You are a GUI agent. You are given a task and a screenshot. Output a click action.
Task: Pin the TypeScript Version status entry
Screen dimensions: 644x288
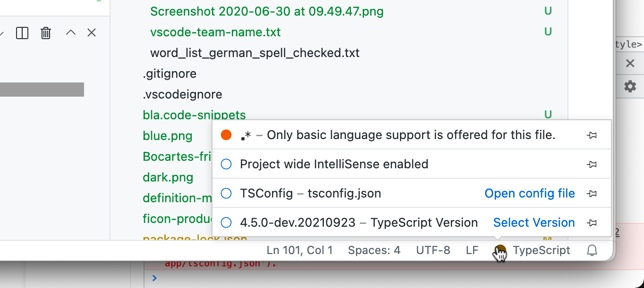point(592,222)
